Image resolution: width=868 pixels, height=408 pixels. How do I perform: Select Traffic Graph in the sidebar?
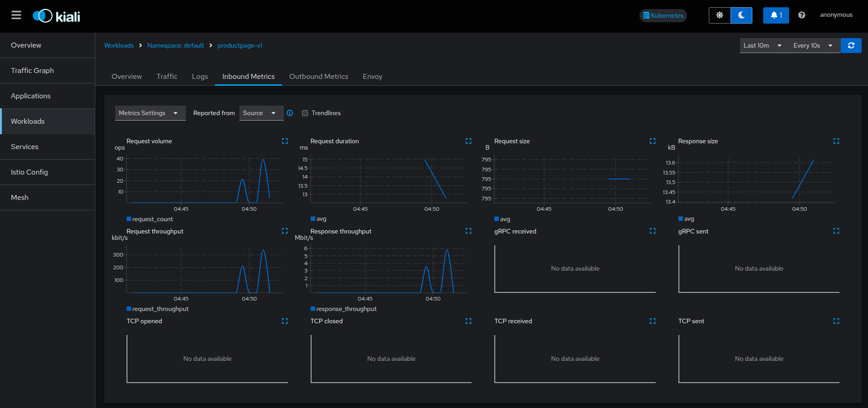(x=32, y=71)
